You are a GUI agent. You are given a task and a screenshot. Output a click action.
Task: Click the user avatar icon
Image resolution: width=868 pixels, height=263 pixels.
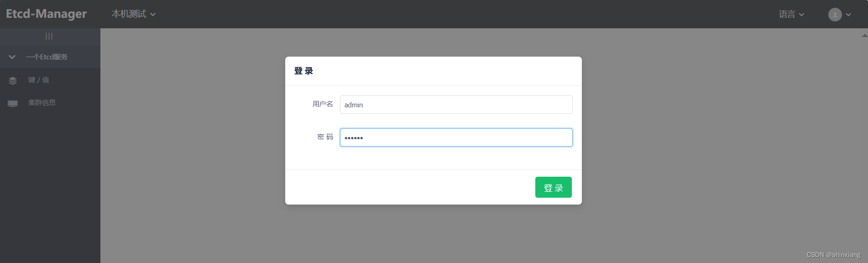pos(835,15)
